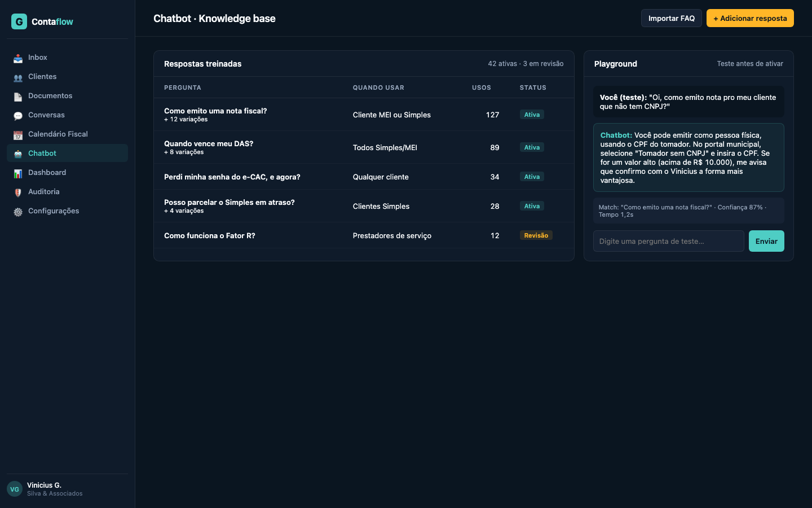Screen dimensions: 812x508
Task: Select the Chatbot sidebar entry
Action: tap(42, 153)
